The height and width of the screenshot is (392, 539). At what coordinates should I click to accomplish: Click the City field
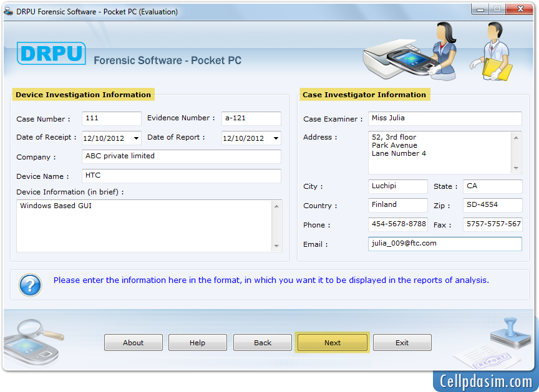pos(398,186)
